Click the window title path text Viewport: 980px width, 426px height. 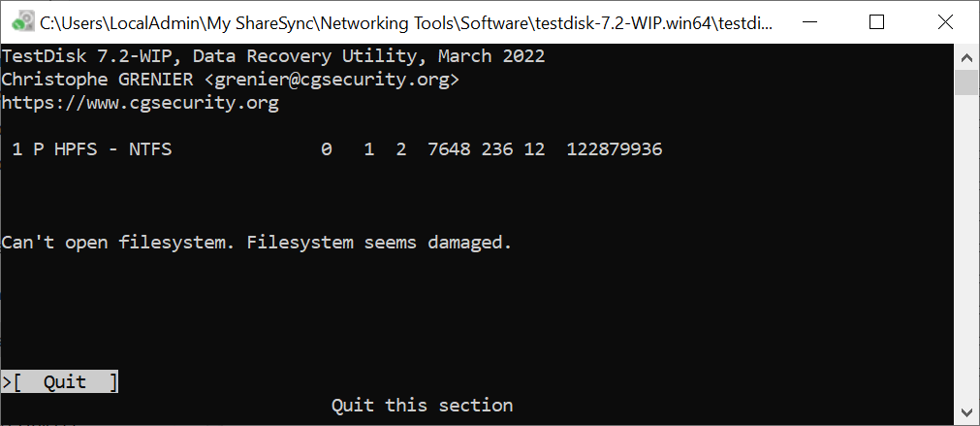(406, 23)
